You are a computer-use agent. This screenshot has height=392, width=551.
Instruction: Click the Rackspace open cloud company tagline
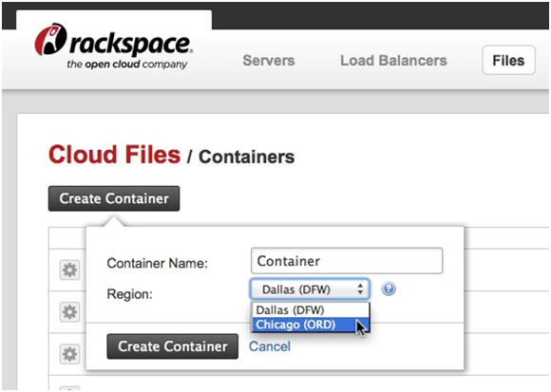pos(127,65)
